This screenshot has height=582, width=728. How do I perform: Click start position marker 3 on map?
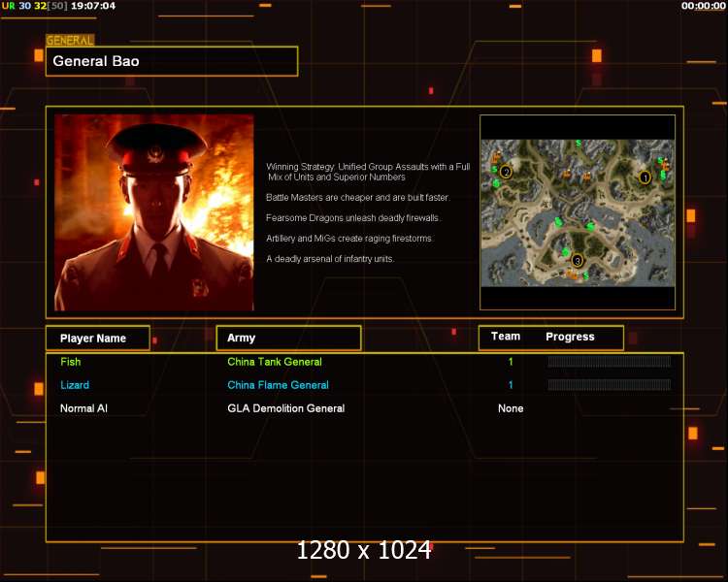click(x=578, y=260)
